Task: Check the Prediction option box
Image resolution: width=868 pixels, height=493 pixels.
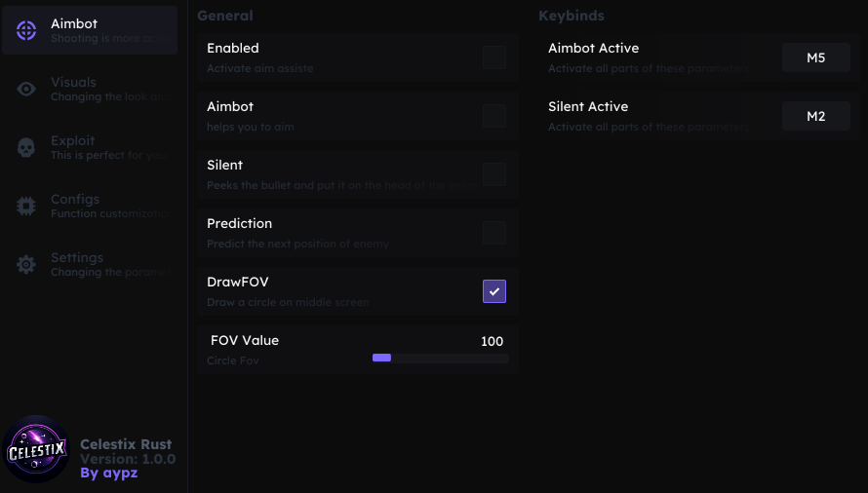Action: [x=494, y=233]
